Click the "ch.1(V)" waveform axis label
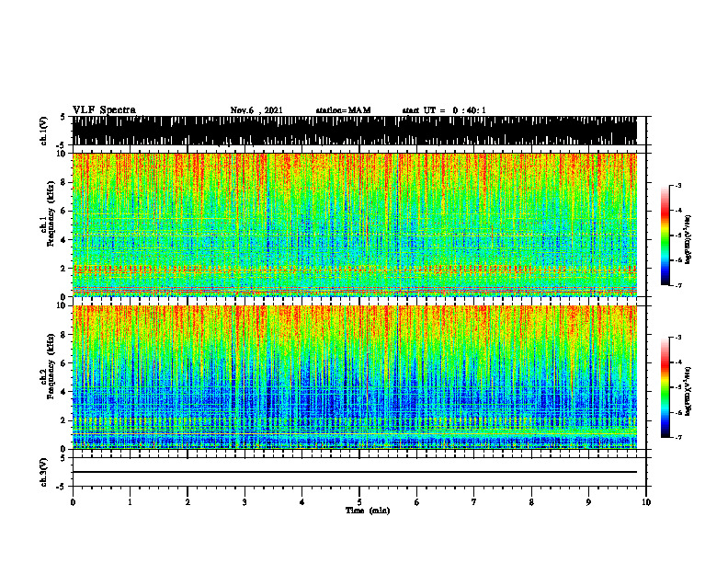This screenshot has height=563, width=728. pos(43,131)
